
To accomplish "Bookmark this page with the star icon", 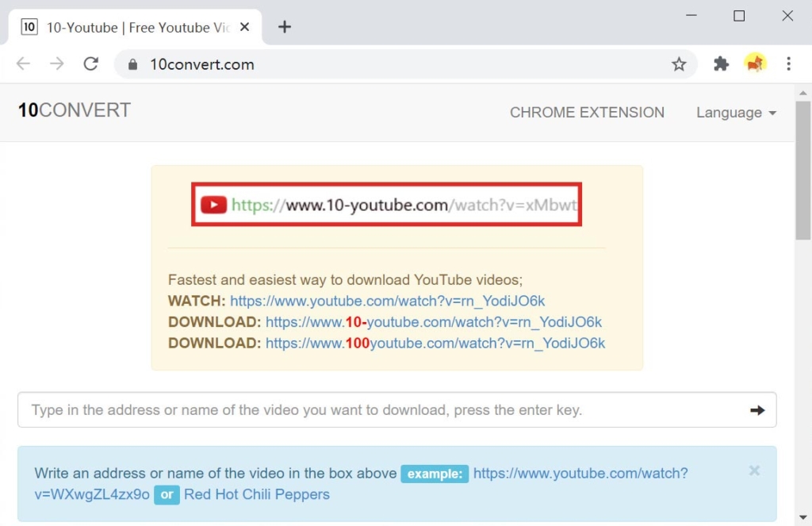I will coord(679,64).
